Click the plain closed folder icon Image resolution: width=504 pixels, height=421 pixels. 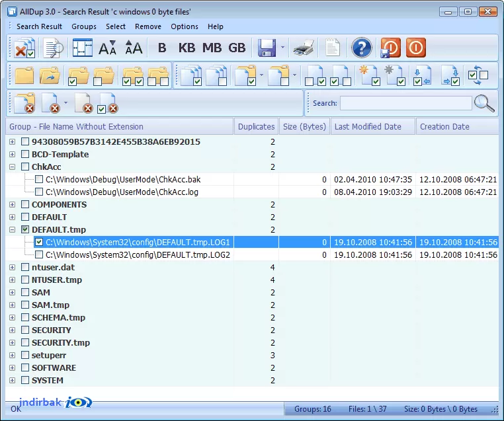(24, 75)
